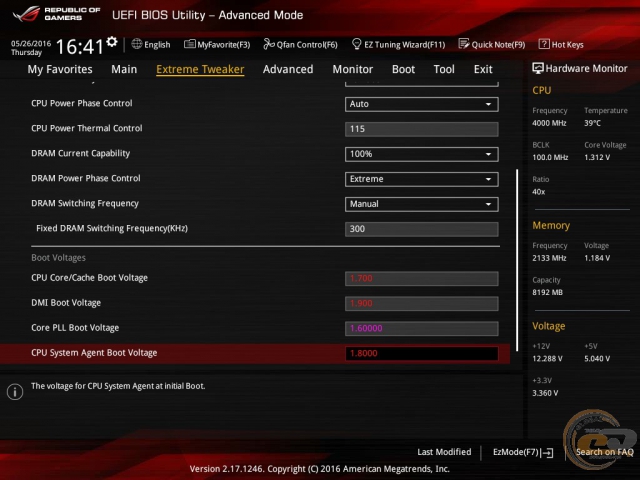Click the Hardware Monitor screen icon
This screenshot has height=480, width=640.
[x=538, y=69]
